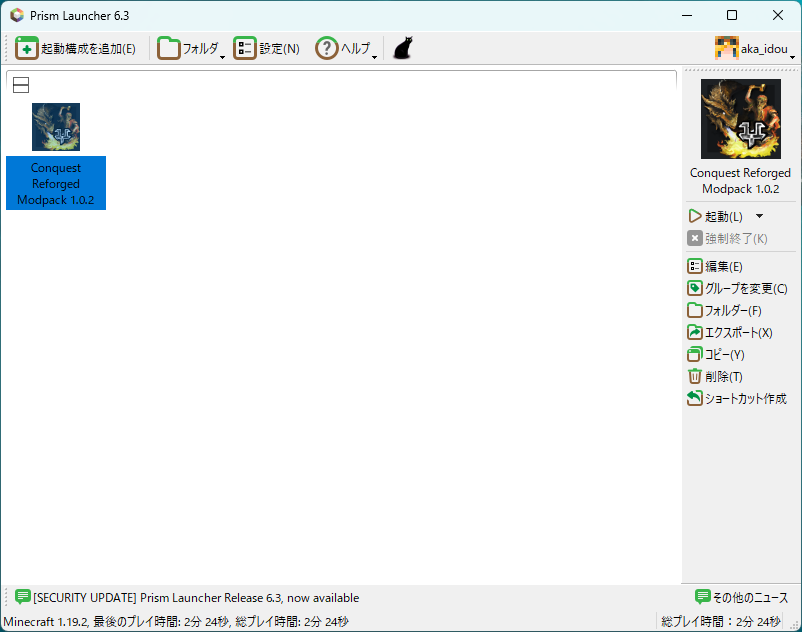Click エクスポート(X) export instance

730,332
